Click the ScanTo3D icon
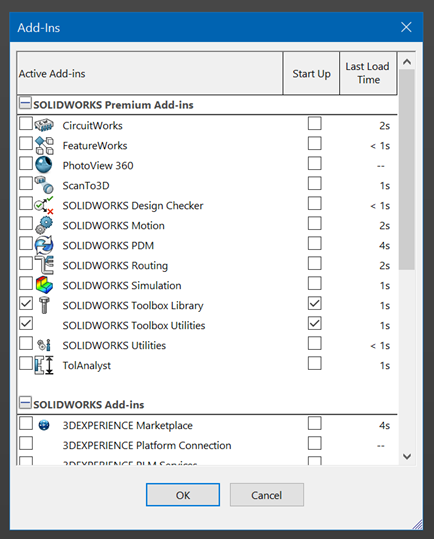Screen dimensions: 434x539 click(x=44, y=185)
